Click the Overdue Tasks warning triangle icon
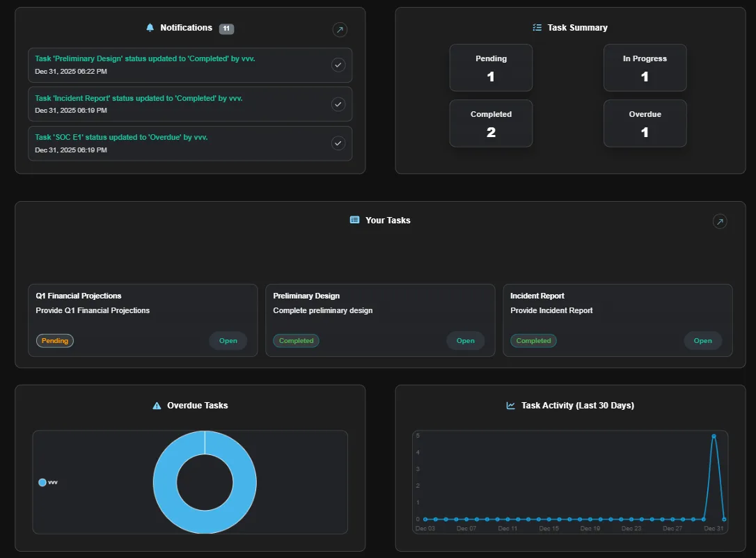The width and height of the screenshot is (756, 558). tap(156, 405)
